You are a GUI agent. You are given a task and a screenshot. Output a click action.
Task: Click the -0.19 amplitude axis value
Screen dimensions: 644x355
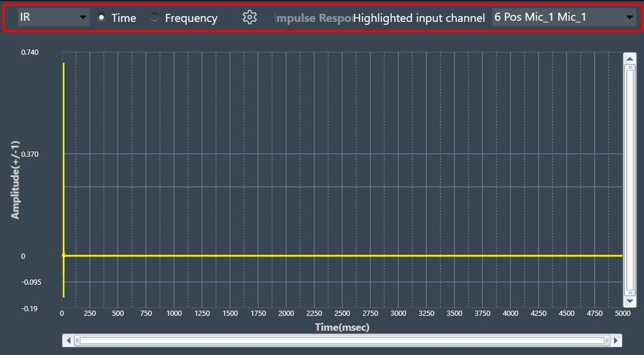click(29, 308)
